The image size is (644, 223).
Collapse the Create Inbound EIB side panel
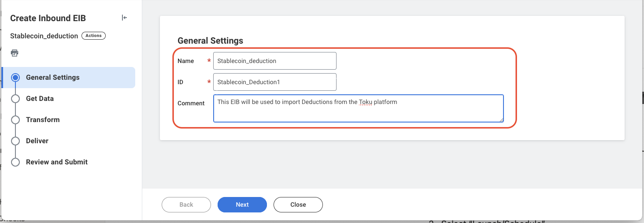pos(124,18)
